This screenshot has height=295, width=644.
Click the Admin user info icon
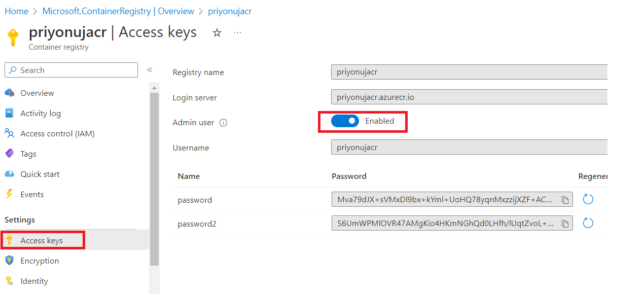point(223,123)
